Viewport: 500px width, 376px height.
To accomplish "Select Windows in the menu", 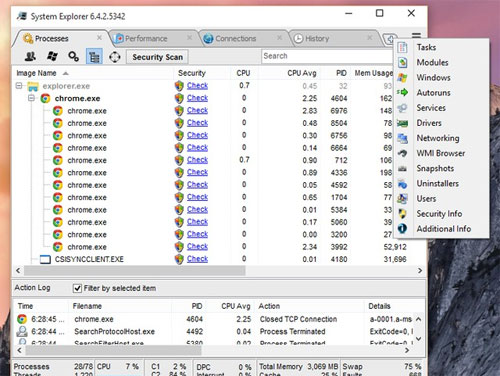I will [x=433, y=78].
